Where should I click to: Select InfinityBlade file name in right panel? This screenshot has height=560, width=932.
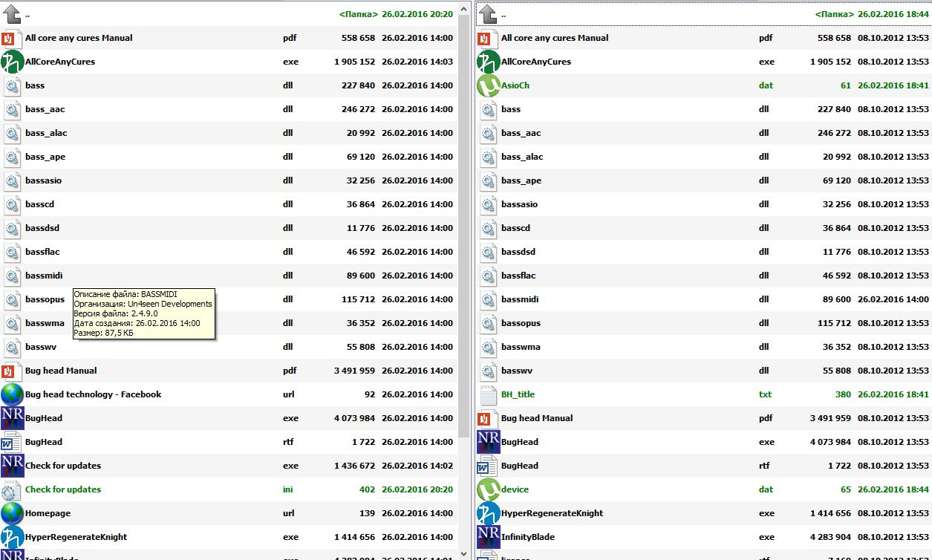tap(528, 537)
